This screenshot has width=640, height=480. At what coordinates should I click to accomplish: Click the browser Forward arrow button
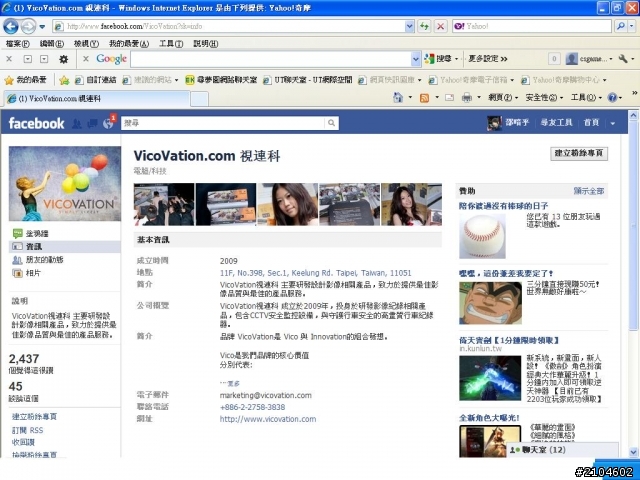click(28, 27)
